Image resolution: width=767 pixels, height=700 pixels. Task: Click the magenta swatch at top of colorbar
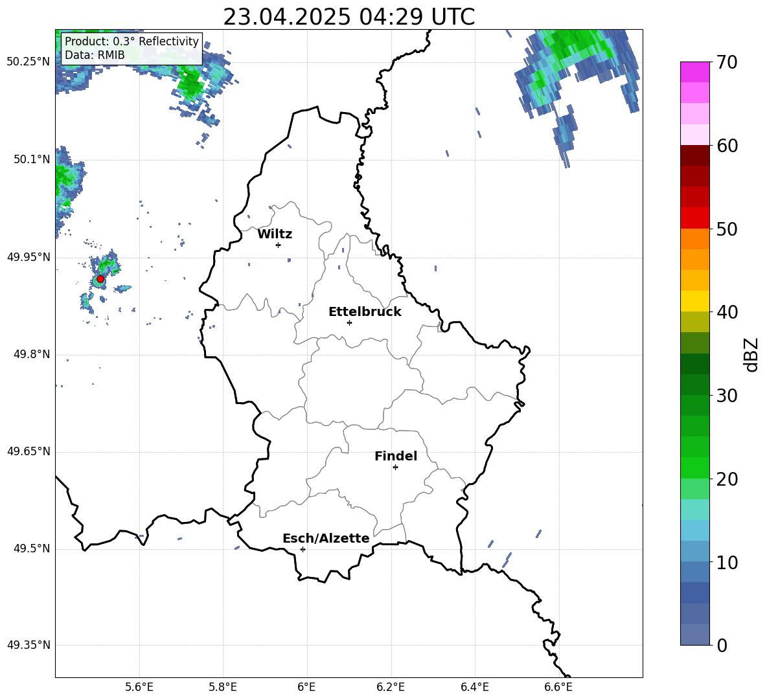tap(695, 73)
